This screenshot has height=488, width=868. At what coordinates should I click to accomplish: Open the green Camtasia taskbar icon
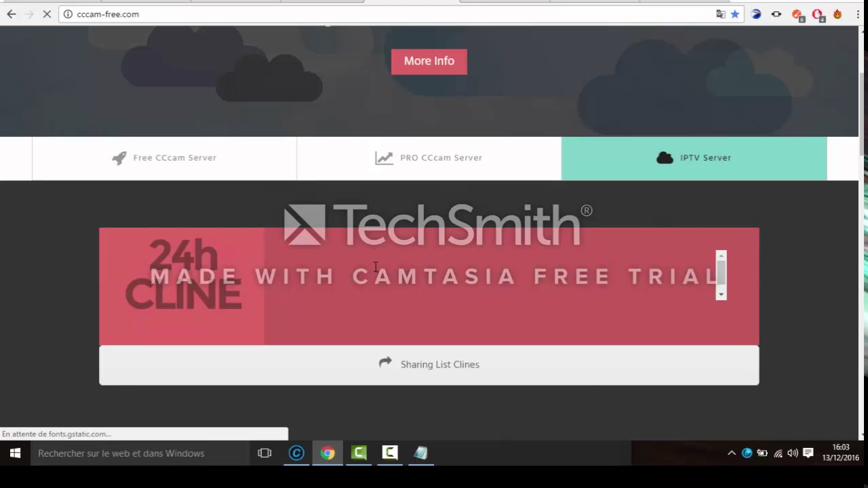(x=359, y=453)
